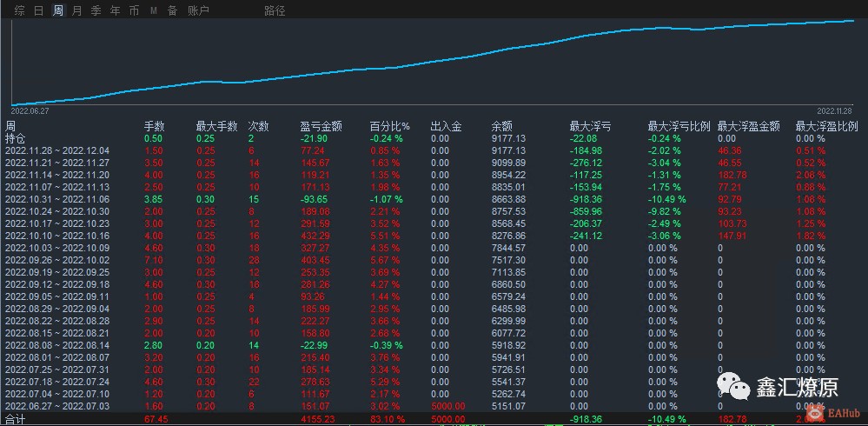Viewport: 868px width, 426px height.
Task: Select week row 2022.11.14 ~ 2022.11.20
Action: pos(57,175)
